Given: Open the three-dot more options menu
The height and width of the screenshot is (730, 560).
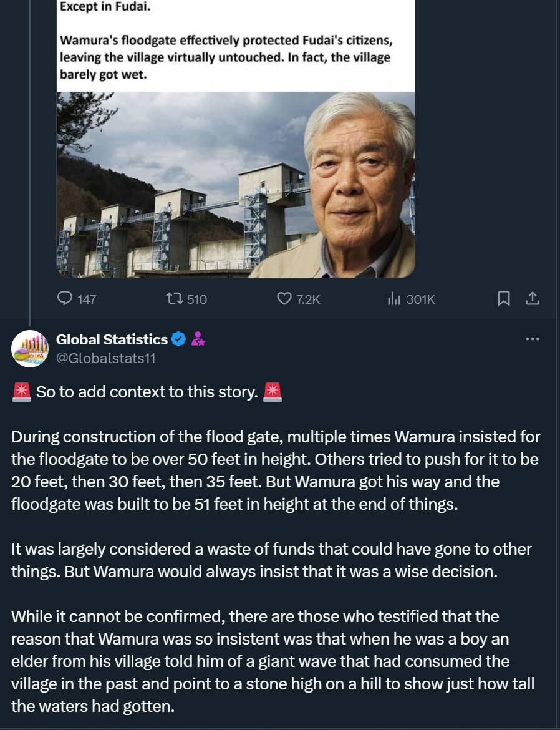Looking at the screenshot, I should pyautogui.click(x=532, y=339).
